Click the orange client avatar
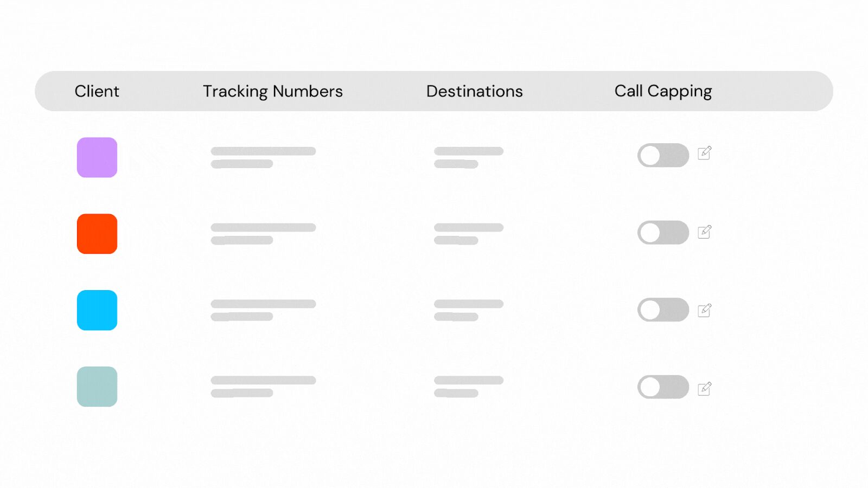 (97, 234)
